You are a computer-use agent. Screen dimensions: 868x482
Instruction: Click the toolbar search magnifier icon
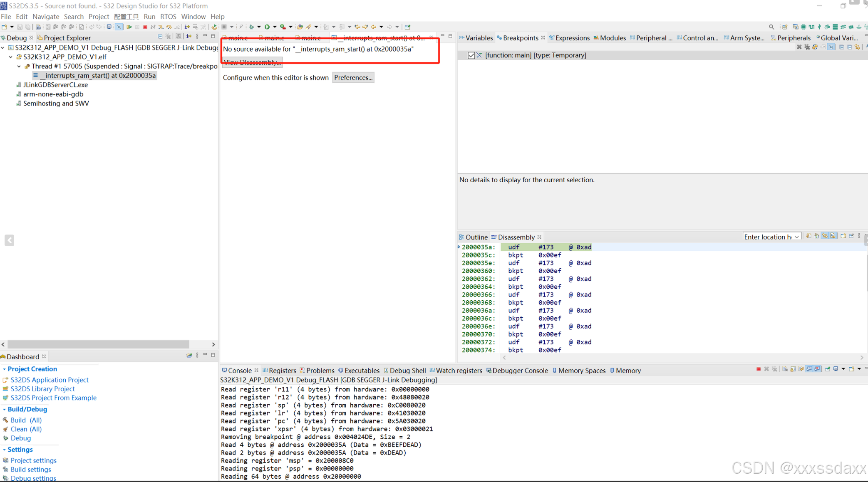[771, 27]
